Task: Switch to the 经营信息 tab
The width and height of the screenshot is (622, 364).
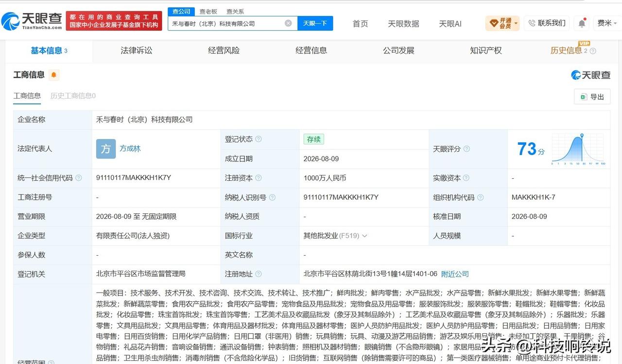Action: tap(311, 51)
